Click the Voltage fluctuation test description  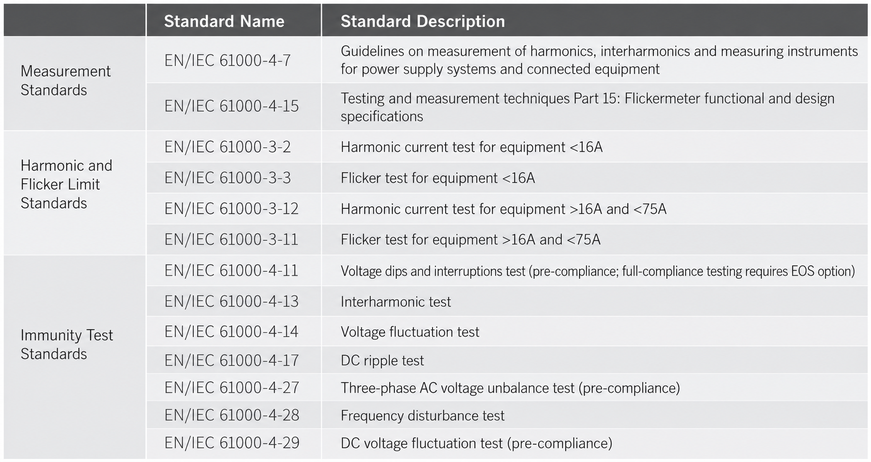[x=409, y=332]
